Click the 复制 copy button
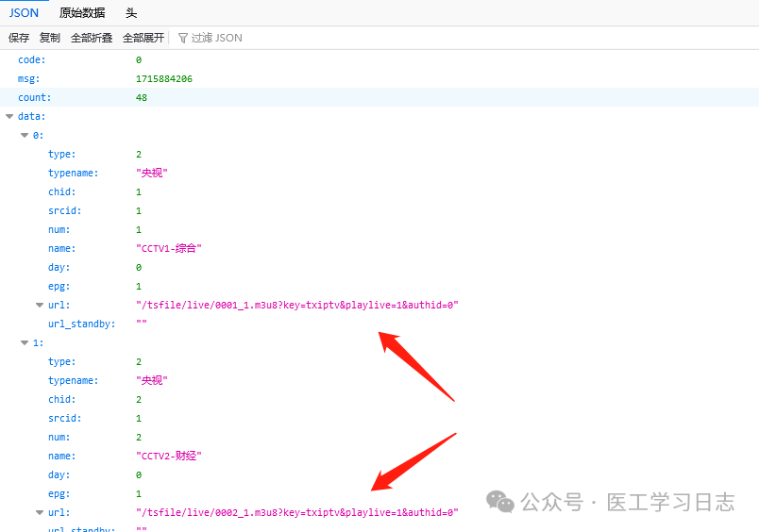This screenshot has width=759, height=532. tap(50, 38)
